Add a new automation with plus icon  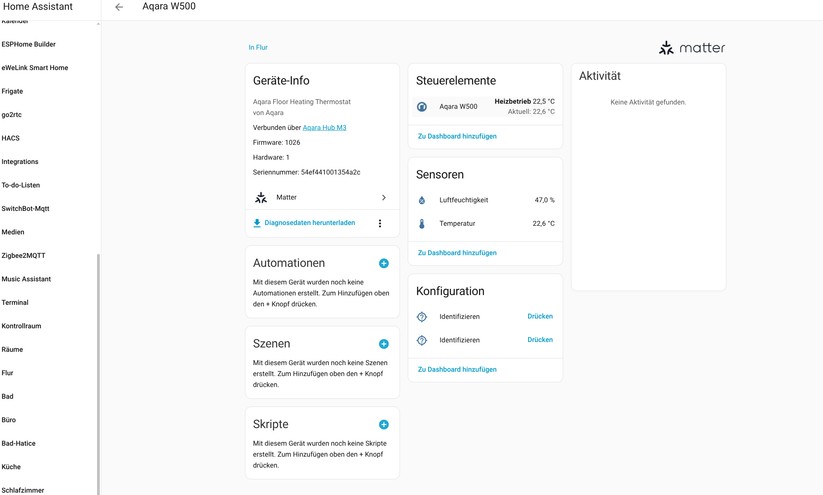(x=384, y=264)
